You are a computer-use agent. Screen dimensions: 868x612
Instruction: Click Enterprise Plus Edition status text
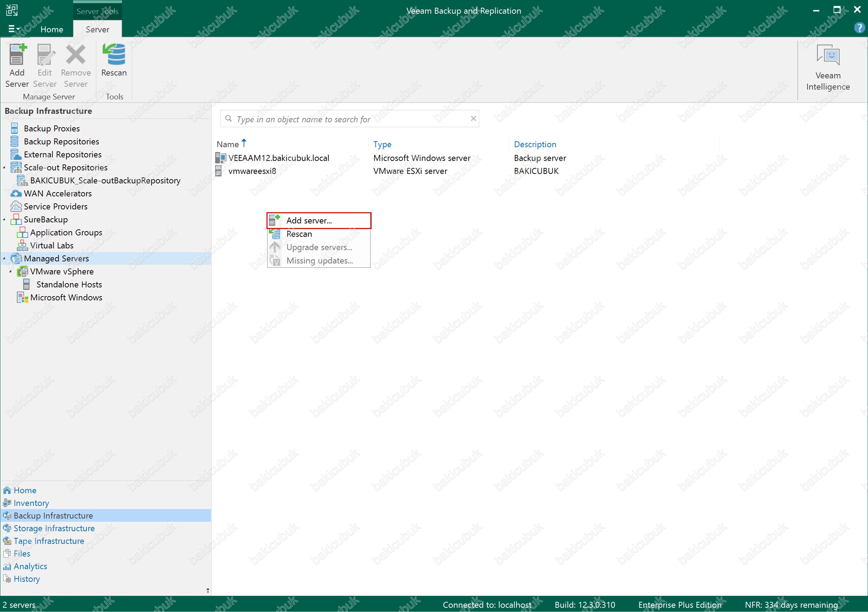tap(680, 605)
